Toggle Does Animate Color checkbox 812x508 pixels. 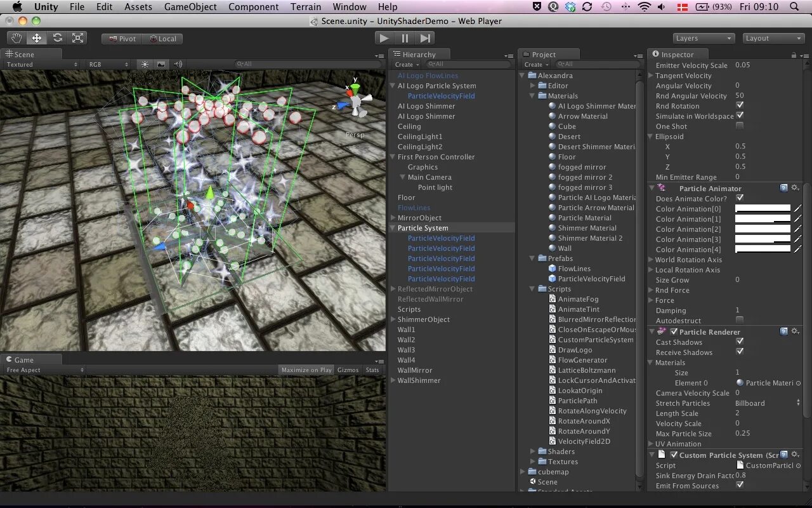(740, 198)
